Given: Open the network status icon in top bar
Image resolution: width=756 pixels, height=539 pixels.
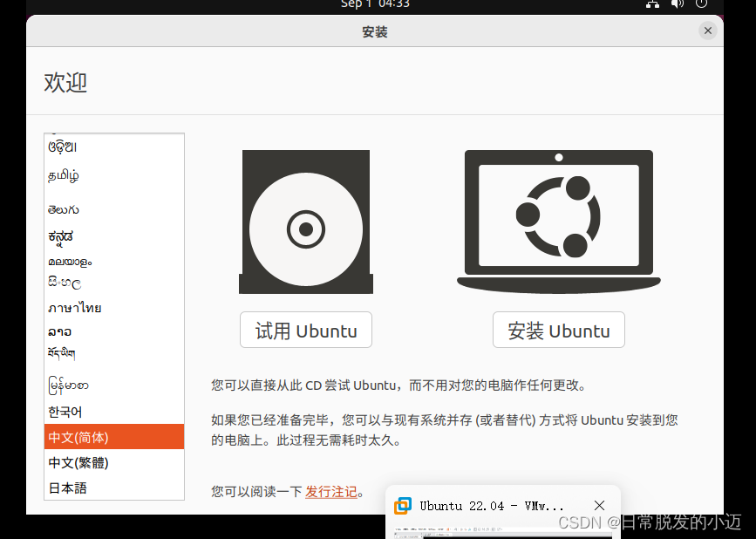Looking at the screenshot, I should (x=652, y=3).
